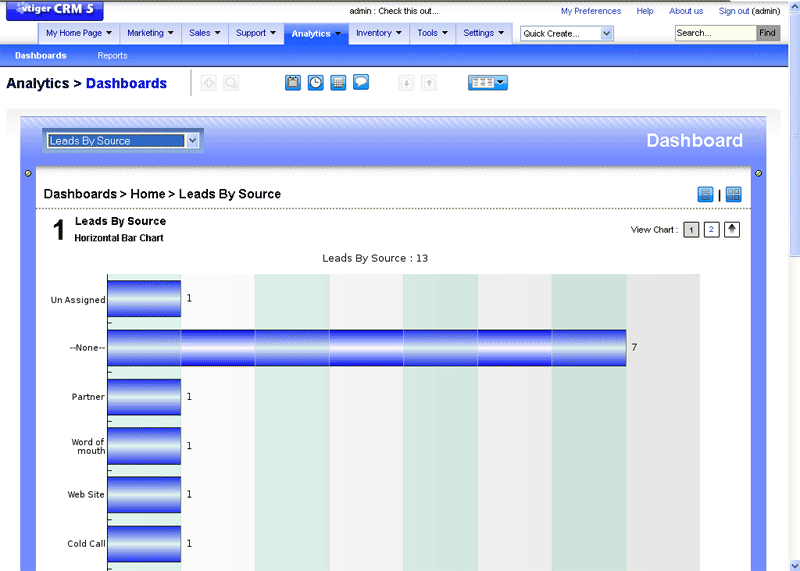
Task: Click the --None-- bar with value 7
Action: point(367,347)
